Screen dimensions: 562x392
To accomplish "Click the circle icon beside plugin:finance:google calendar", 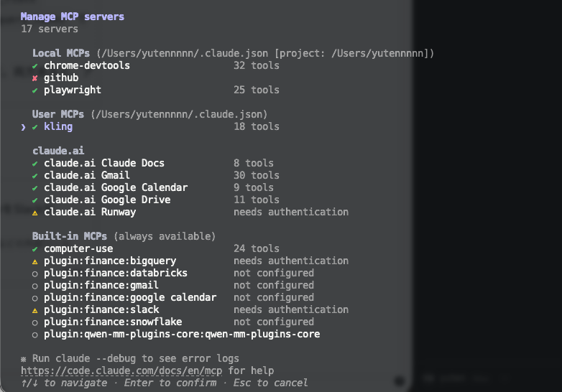I will 34,298.
